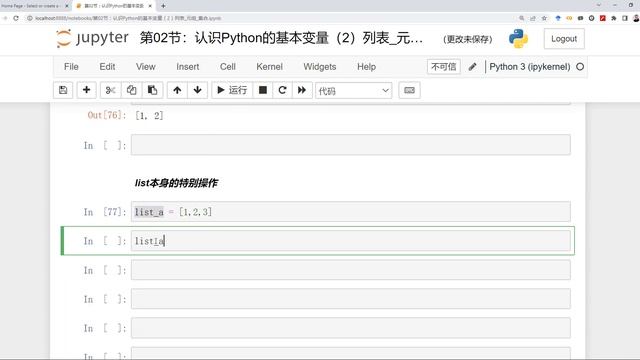Viewport: 640px width, 360px height.
Task: Click the Python 3 (ipykernel) kernel indicator circle
Action: (x=580, y=67)
